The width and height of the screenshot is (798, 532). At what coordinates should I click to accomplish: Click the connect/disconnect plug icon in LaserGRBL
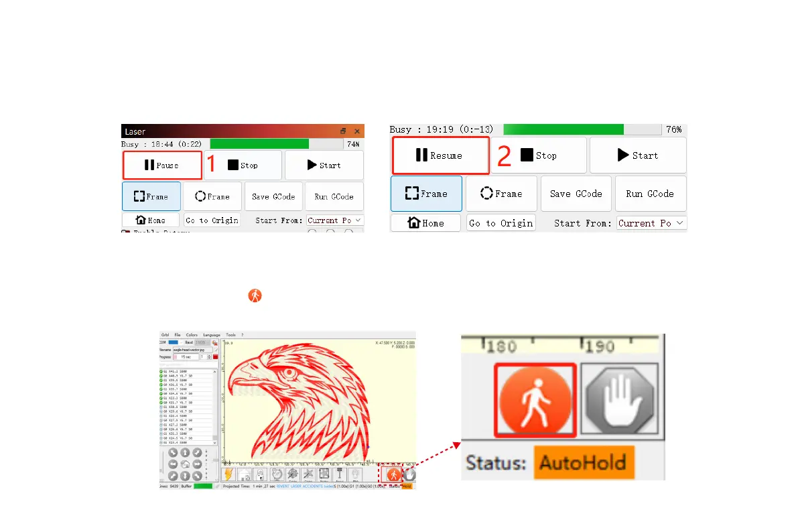(x=215, y=343)
